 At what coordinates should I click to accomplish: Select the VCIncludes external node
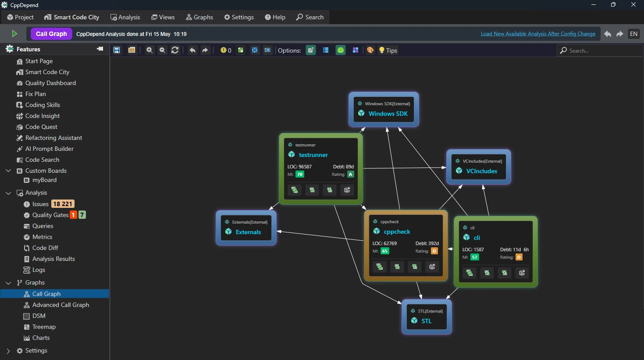pyautogui.click(x=479, y=167)
